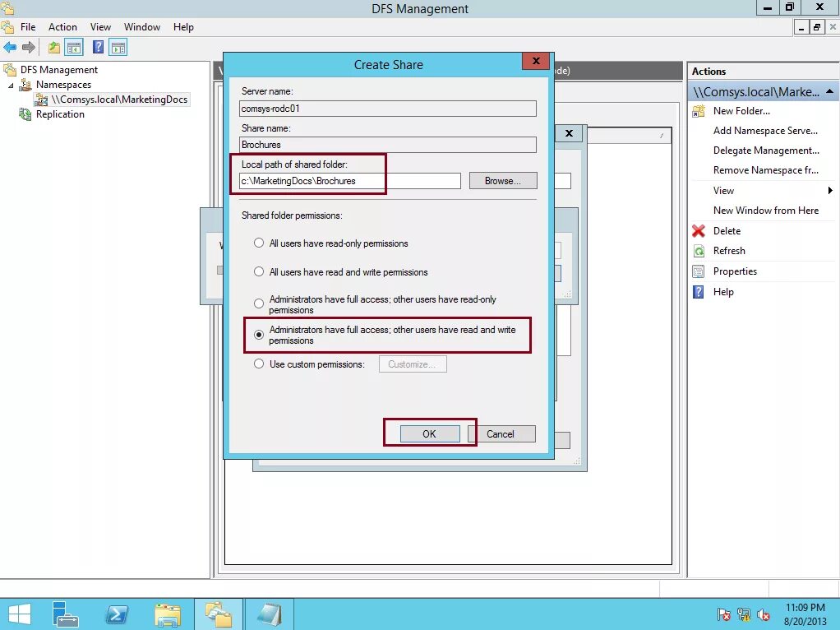Select the Use custom permissions radio button
Screen dimensions: 840x630
click(259, 364)
